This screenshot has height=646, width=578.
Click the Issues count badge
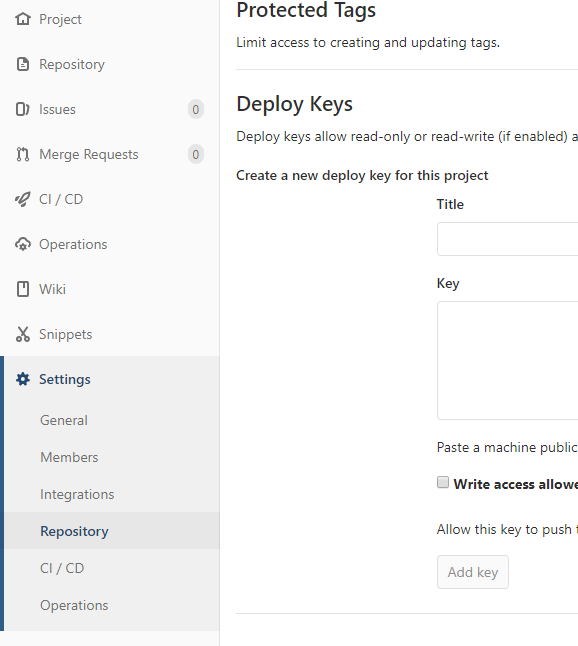point(196,109)
